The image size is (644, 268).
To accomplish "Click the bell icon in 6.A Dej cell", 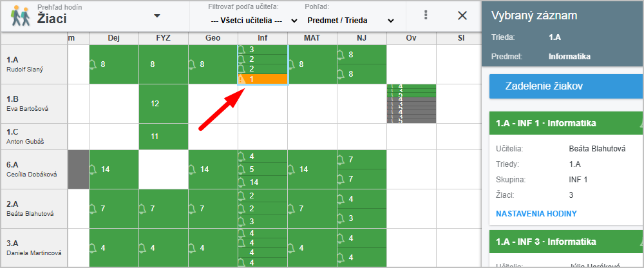I will [x=93, y=169].
